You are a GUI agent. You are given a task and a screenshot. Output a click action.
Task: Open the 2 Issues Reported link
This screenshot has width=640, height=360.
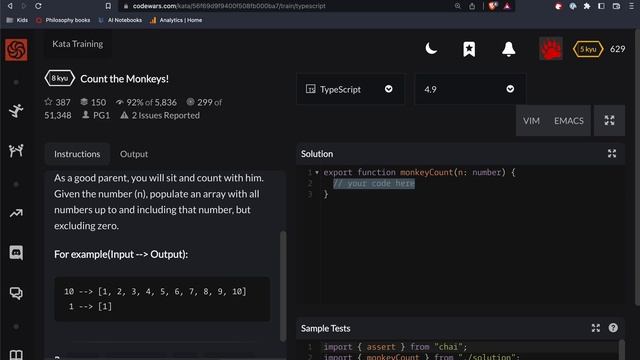pos(160,115)
